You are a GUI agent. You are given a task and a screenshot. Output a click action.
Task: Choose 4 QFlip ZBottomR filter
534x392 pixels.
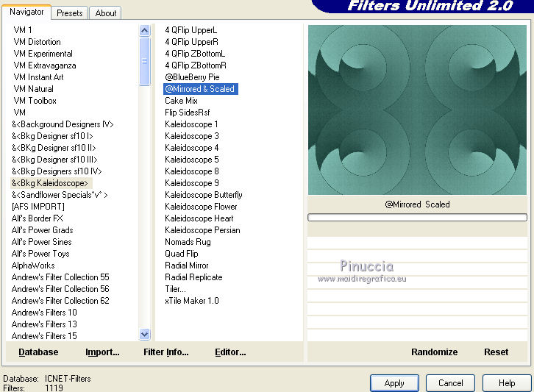pos(196,65)
